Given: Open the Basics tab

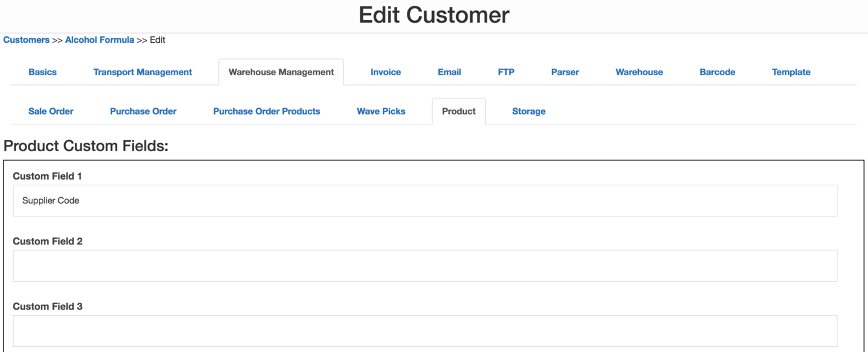Looking at the screenshot, I should click(42, 72).
